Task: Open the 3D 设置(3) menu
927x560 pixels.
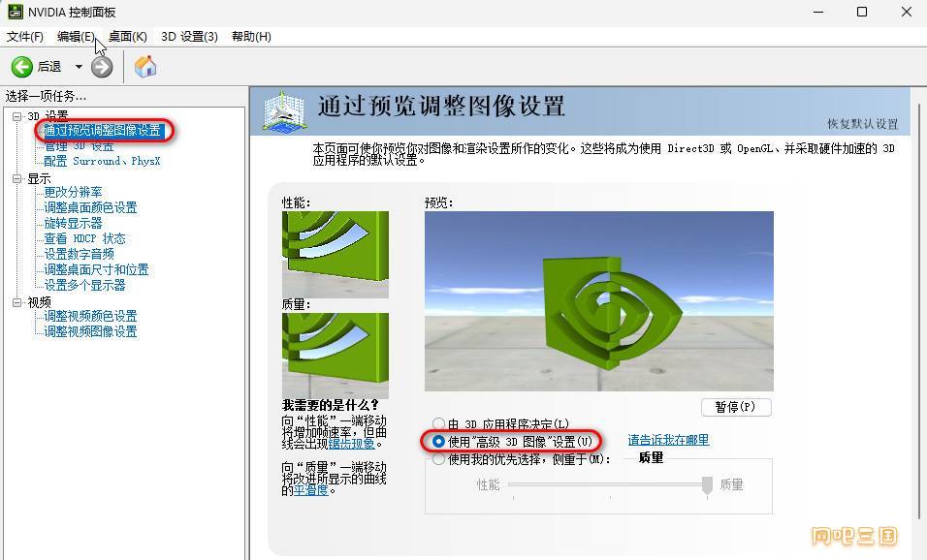Action: pos(189,37)
